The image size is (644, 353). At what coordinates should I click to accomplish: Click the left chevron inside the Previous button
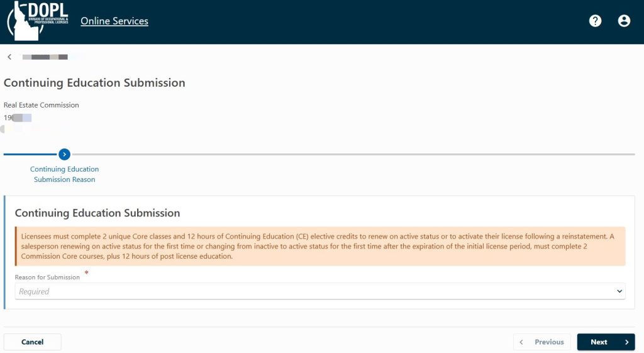click(x=521, y=342)
